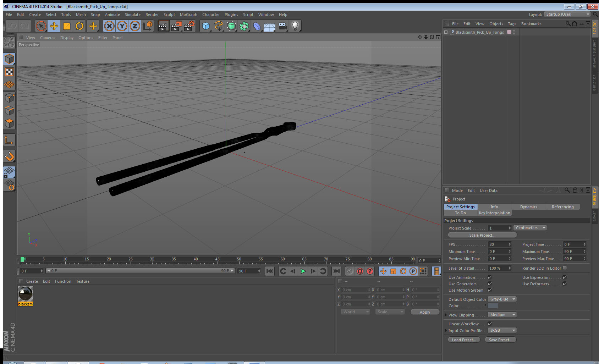
Task: Enable Render LOD in Editor checkbox
Action: point(565,268)
